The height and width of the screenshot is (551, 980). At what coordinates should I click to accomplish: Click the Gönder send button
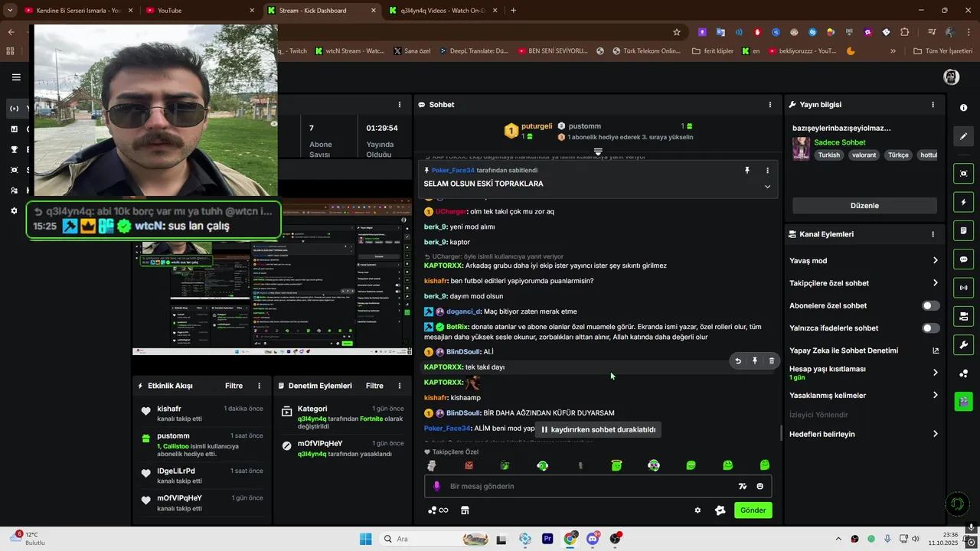pos(753,510)
